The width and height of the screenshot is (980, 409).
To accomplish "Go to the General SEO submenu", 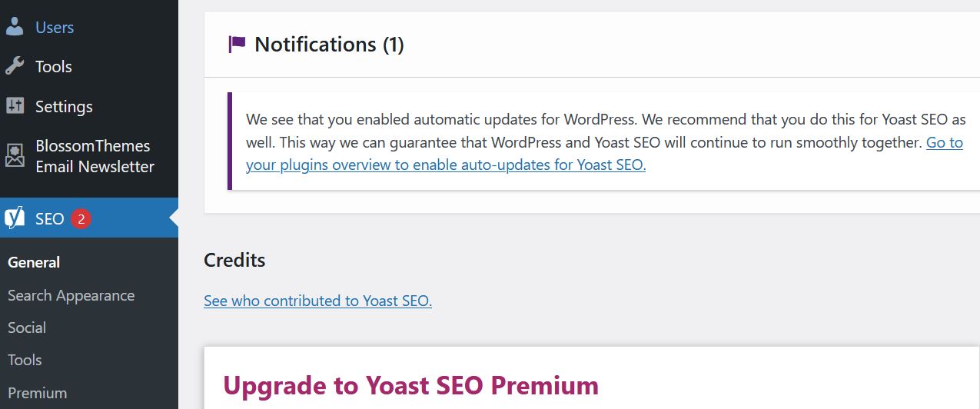I will 34,262.
